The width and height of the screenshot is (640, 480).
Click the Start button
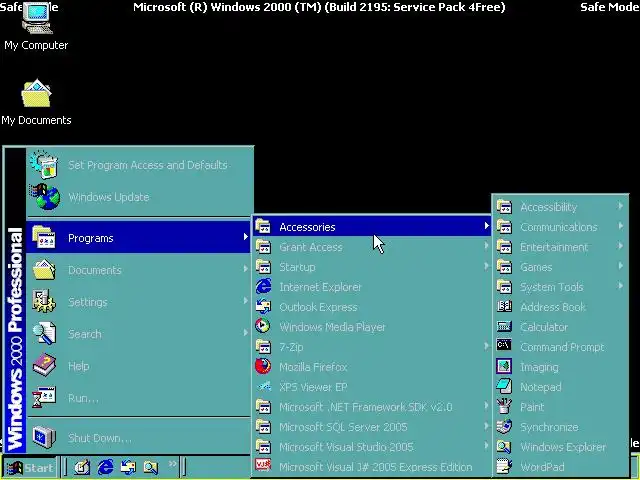[30, 467]
